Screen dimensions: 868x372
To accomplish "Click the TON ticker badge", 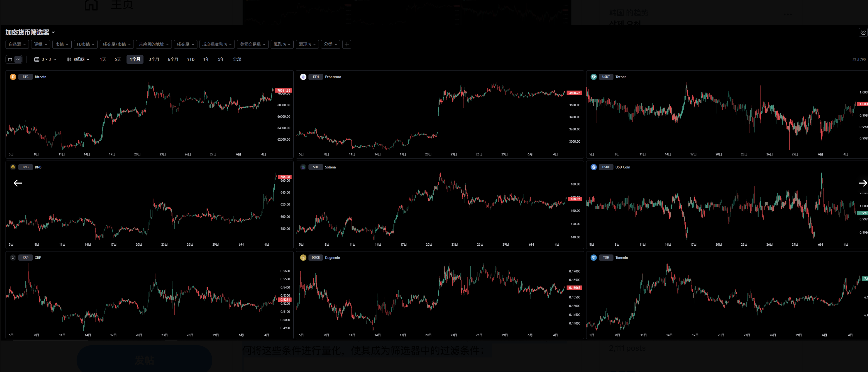I will (x=606, y=258).
